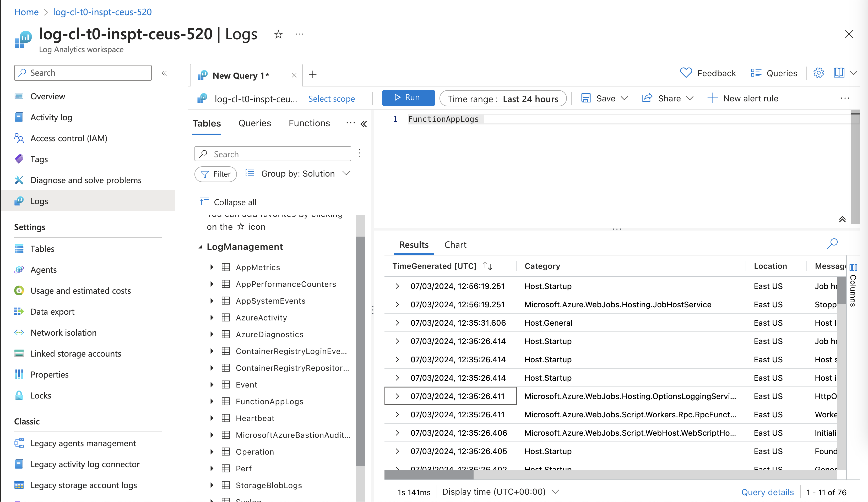868x502 pixels.
Task: Change the Time range setting
Action: tap(503, 99)
